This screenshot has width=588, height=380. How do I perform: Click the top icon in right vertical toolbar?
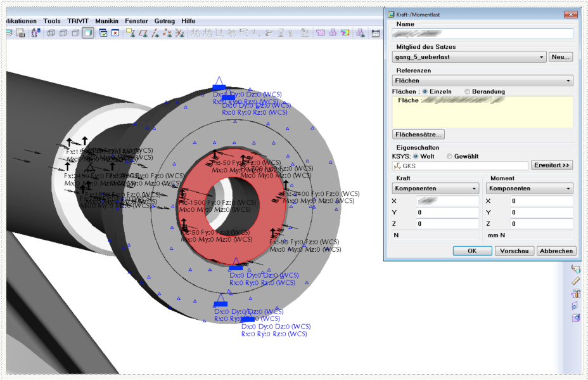point(575,268)
